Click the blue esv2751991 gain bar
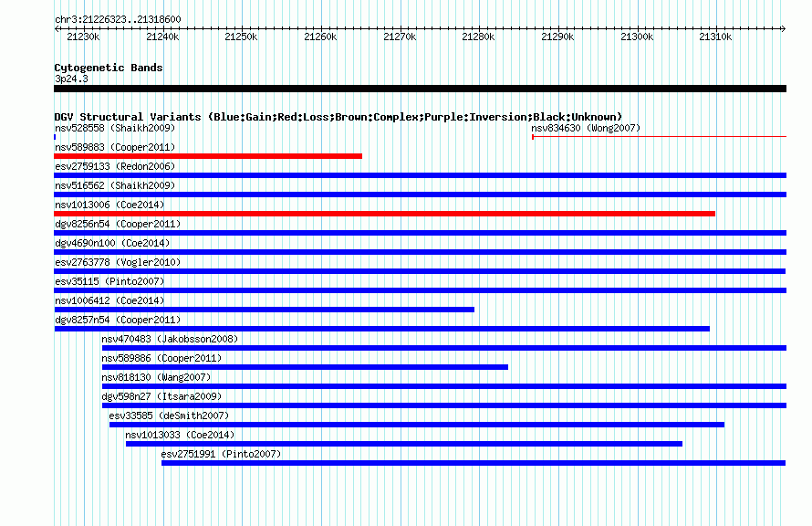 [474, 463]
